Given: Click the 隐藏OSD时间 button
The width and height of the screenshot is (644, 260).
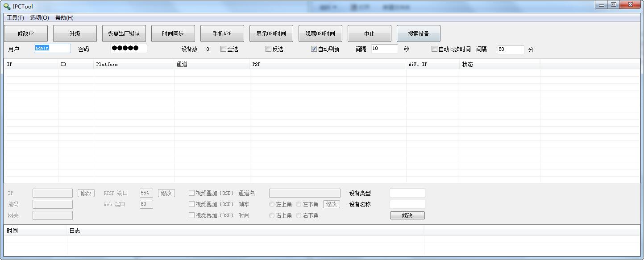Looking at the screenshot, I should 320,33.
